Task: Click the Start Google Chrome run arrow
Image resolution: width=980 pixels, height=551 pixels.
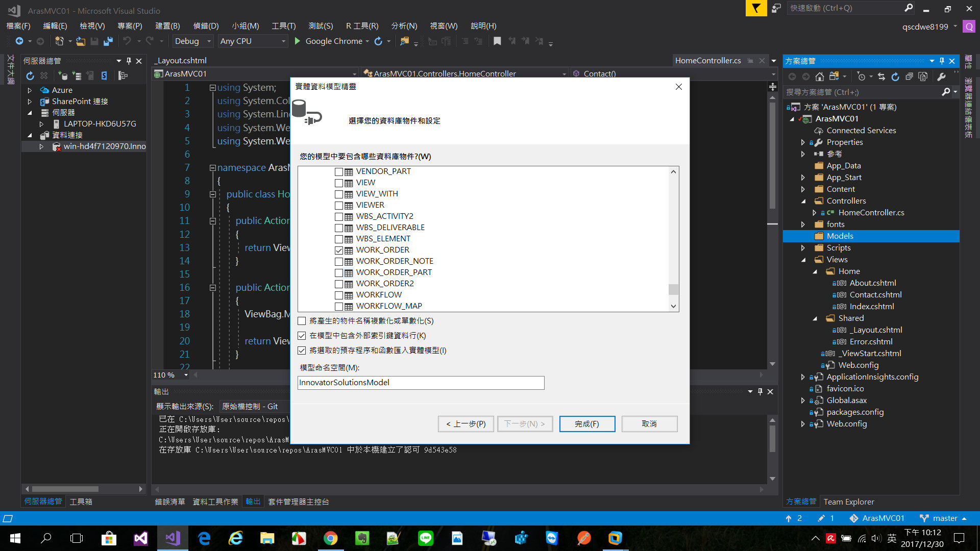Action: click(x=298, y=41)
